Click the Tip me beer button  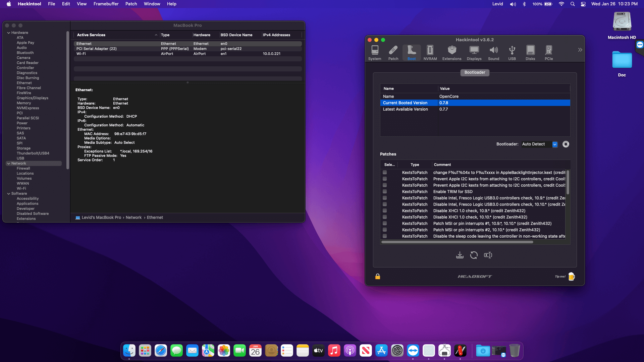572,277
